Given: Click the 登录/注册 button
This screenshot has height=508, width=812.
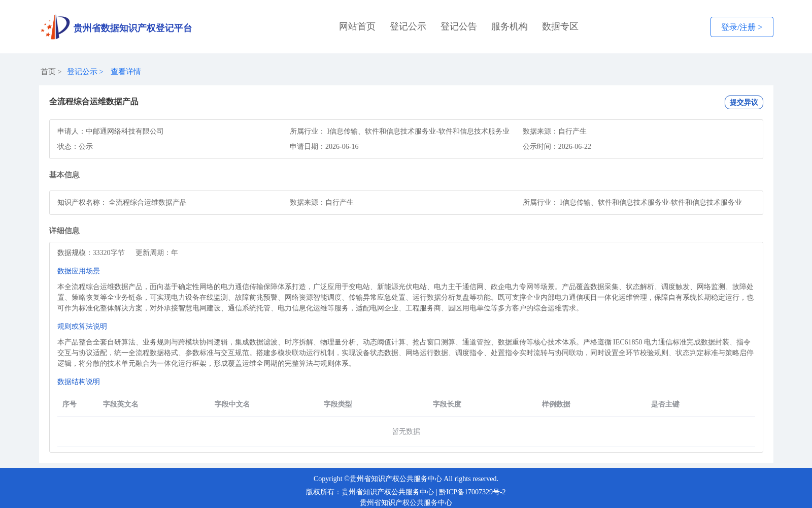Looking at the screenshot, I should point(741,27).
